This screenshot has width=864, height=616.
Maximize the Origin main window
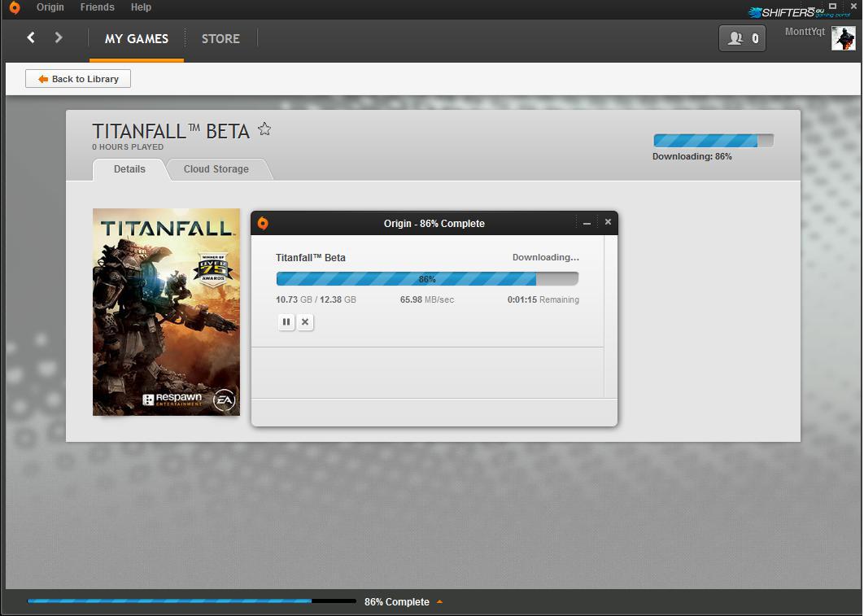[832, 6]
